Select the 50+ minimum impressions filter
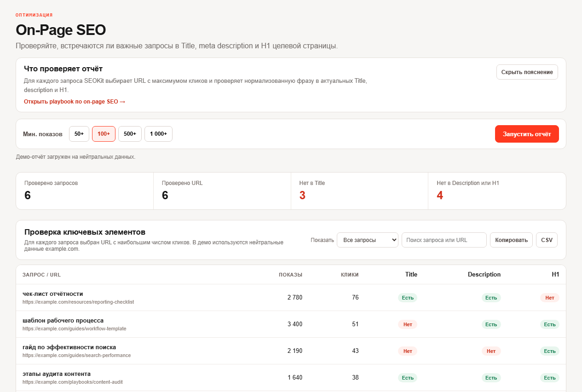This screenshot has width=582, height=392. (79, 134)
